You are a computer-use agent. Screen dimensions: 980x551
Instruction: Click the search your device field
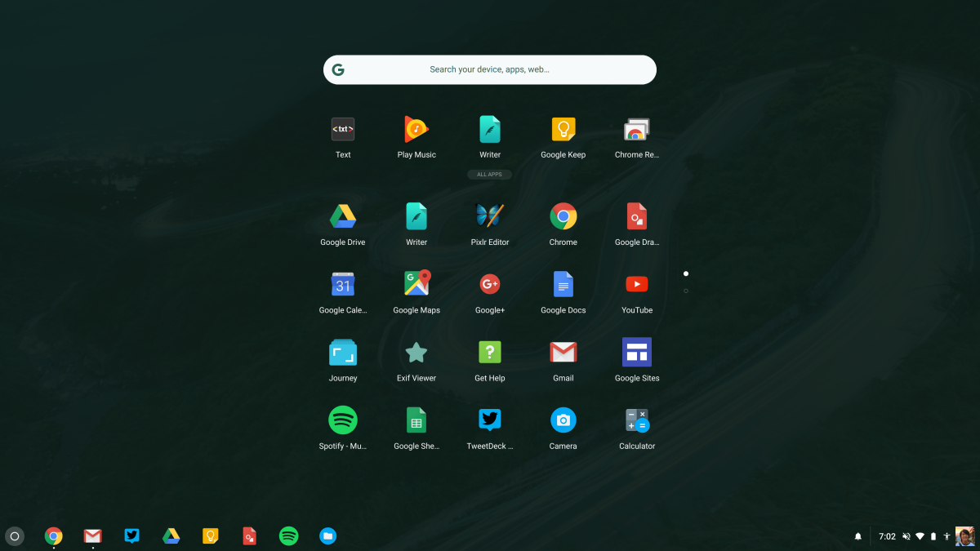(x=490, y=69)
